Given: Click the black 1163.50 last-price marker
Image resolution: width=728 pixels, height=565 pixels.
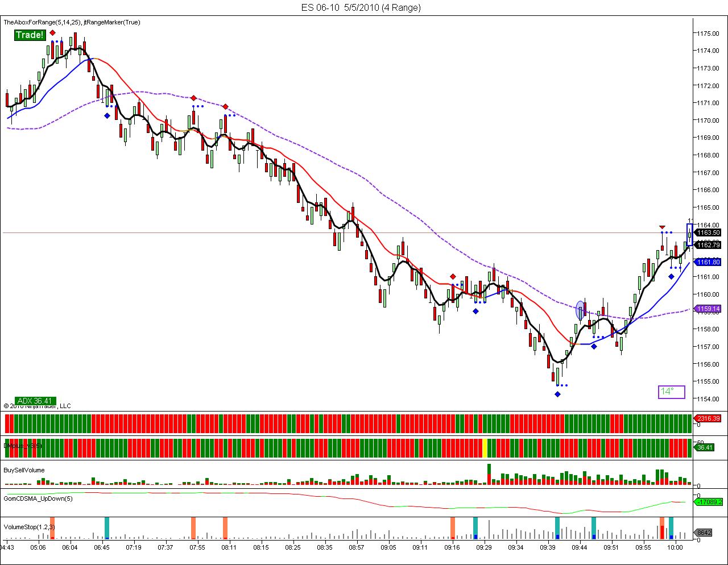Looking at the screenshot, I should [x=709, y=232].
